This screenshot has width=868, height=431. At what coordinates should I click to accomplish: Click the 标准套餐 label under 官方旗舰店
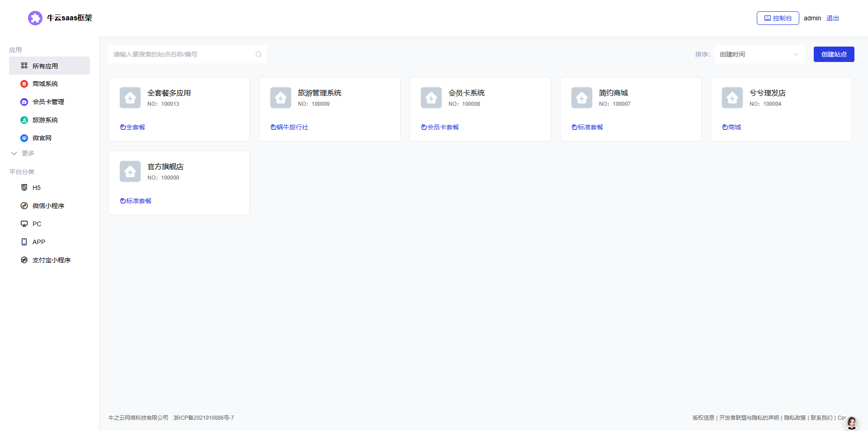tap(139, 201)
